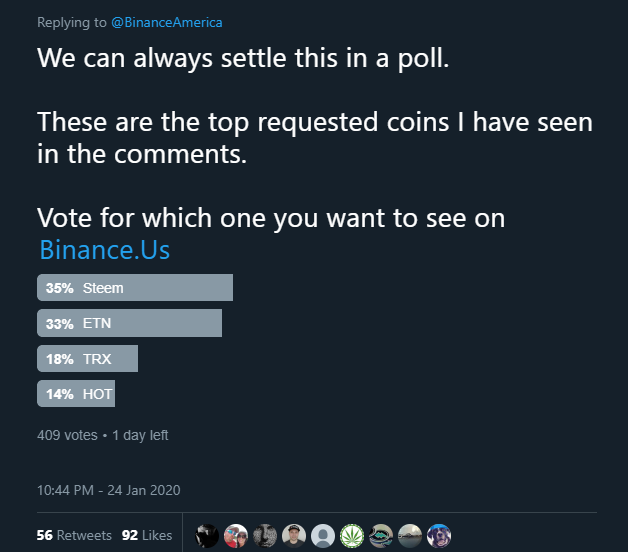Screen dimensions: 628x552
Task: Click the second liker avatar
Action: tap(236, 535)
